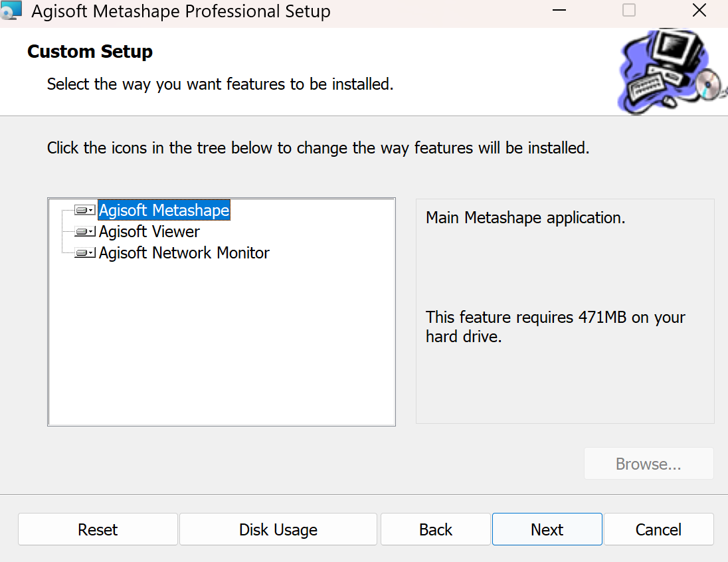728x562 pixels.
Task: Click the 'Custom Setup' heading
Action: point(90,52)
